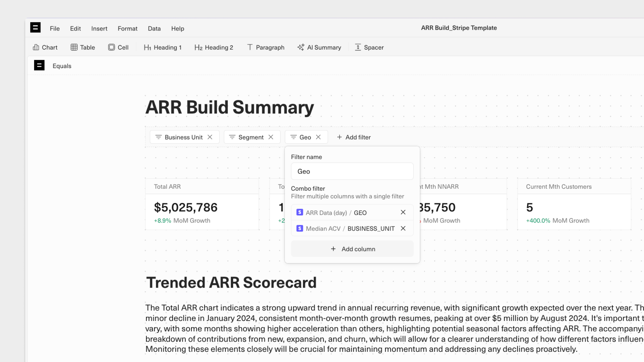The image size is (644, 362).
Task: Insert a Table element
Action: (83, 47)
